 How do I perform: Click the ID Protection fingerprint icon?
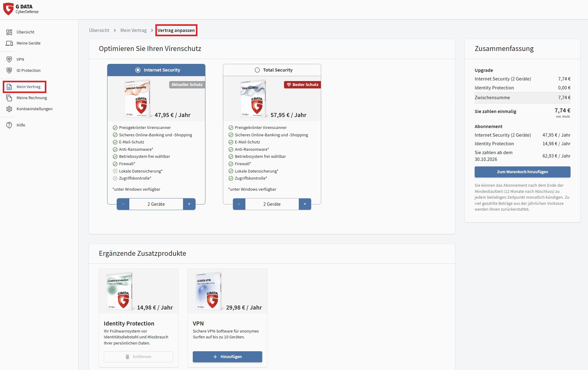click(x=9, y=71)
